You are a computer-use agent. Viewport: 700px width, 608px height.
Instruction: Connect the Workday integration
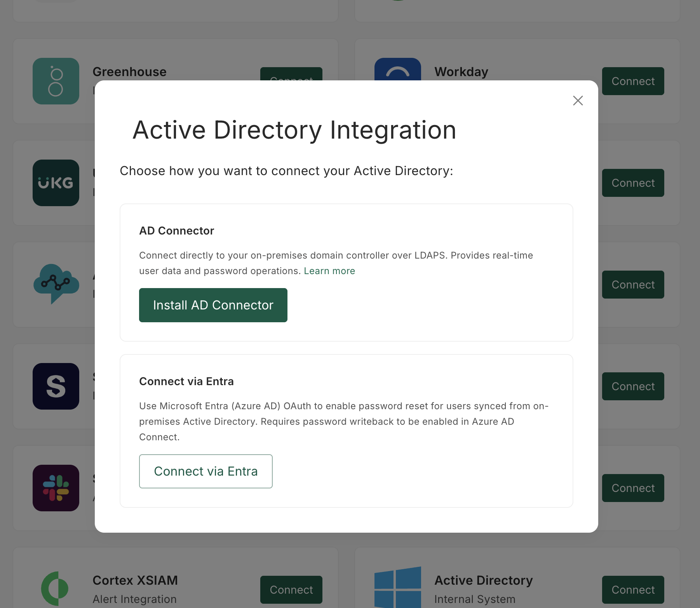coord(633,81)
